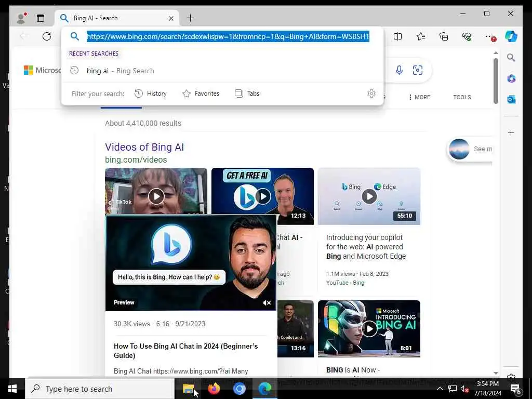Refresh the current page
The height and width of the screenshot is (399, 532).
coord(47,36)
